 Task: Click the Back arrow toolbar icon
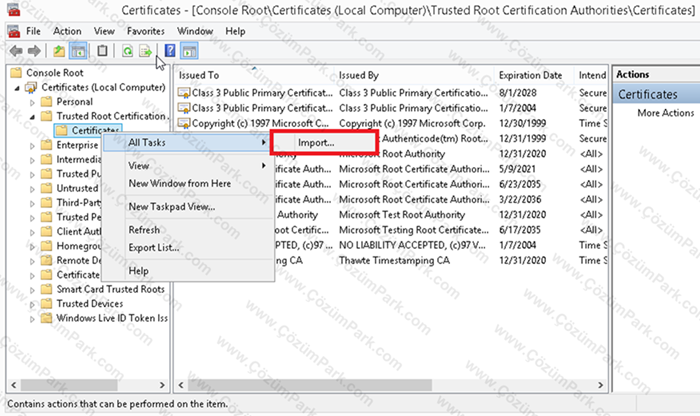pyautogui.click(x=16, y=51)
